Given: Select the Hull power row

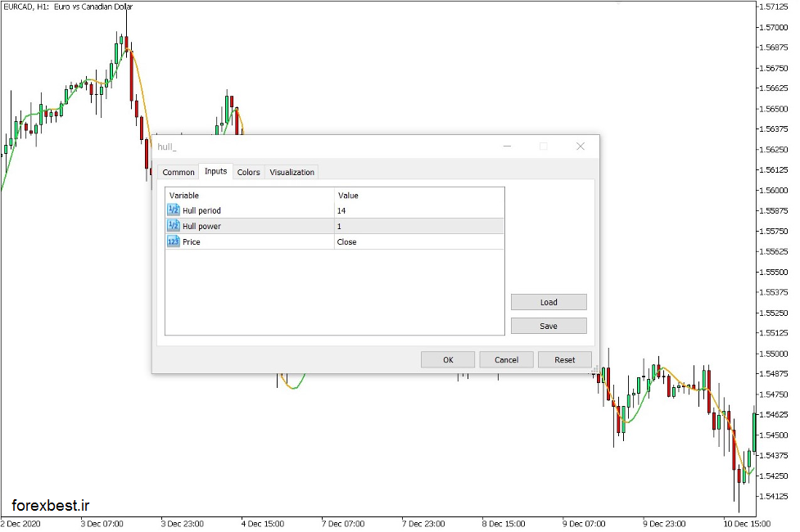Looking at the screenshot, I should pyautogui.click(x=246, y=226).
